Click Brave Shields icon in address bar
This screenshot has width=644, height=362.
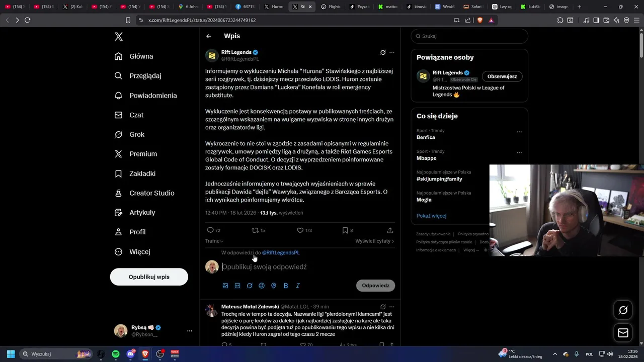click(x=479, y=20)
